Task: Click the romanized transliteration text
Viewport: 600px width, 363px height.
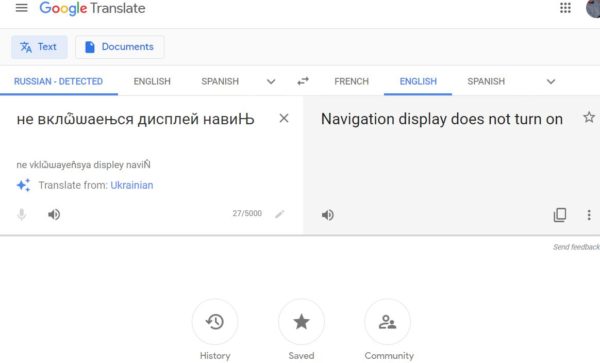Action: click(83, 165)
